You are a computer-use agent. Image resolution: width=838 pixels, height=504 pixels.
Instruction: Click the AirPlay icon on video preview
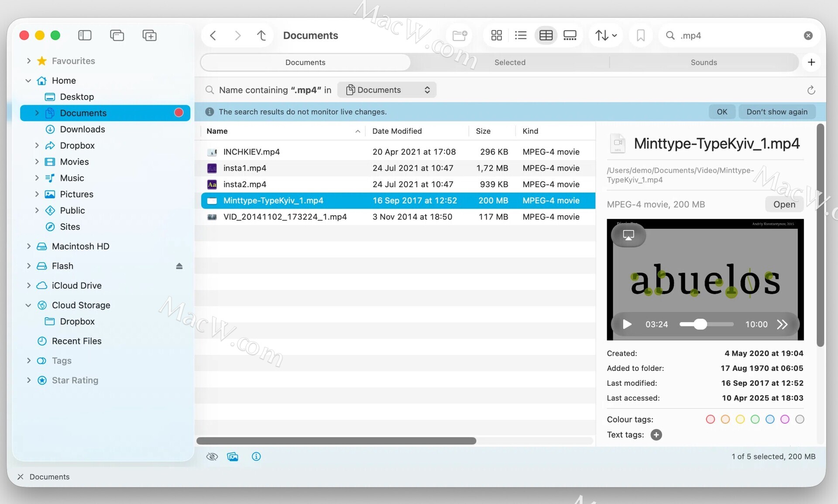point(628,235)
